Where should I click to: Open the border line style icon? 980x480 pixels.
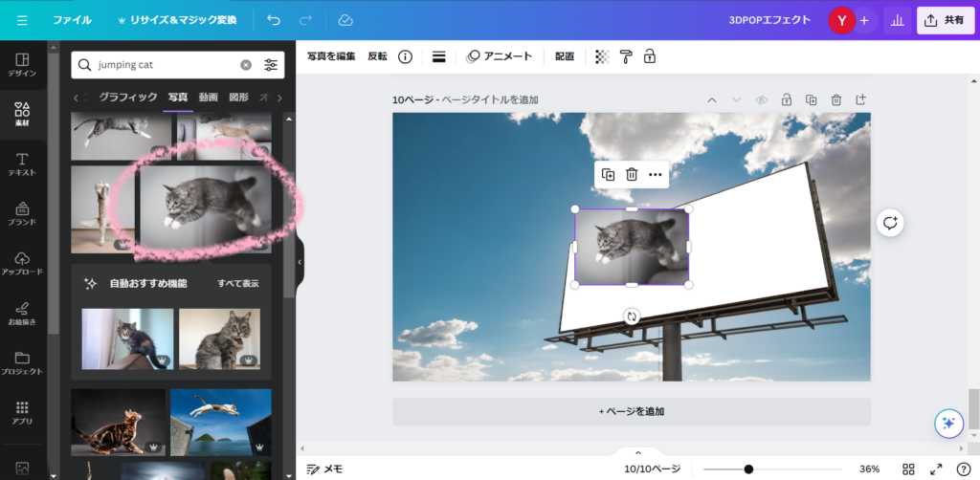click(438, 56)
